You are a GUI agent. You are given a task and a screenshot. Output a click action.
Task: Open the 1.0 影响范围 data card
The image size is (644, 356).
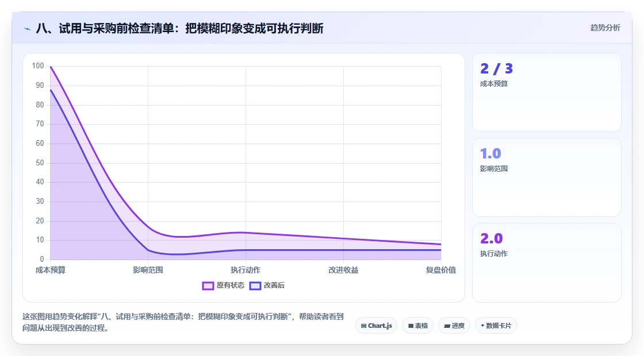[x=547, y=177]
